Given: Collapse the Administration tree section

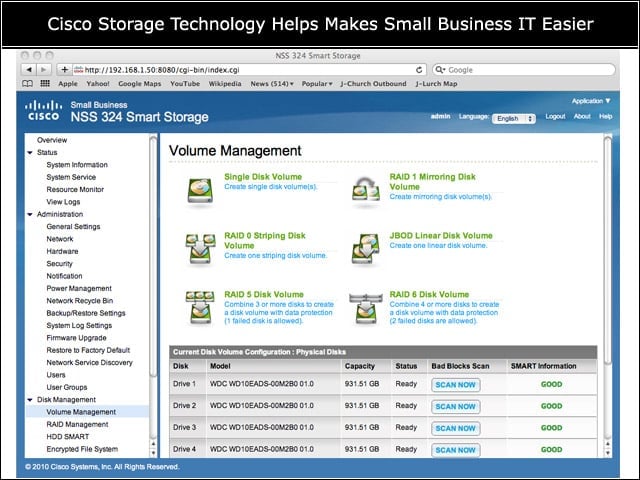Looking at the screenshot, I should pos(30,214).
